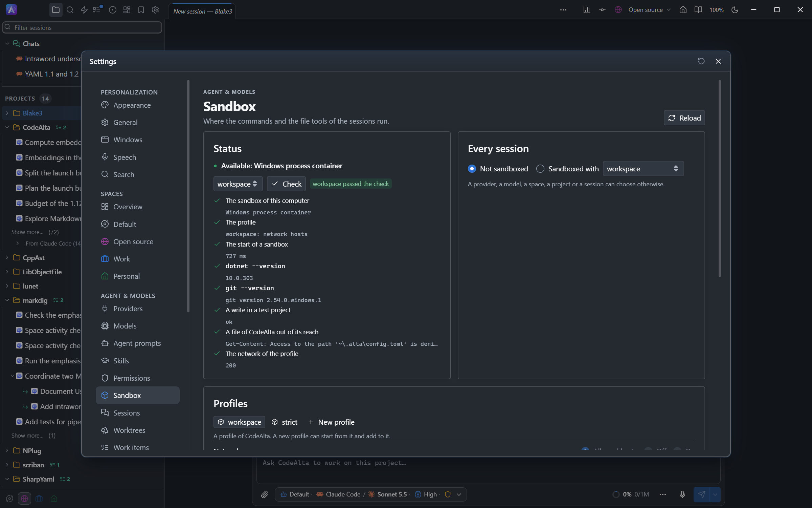
Task: Expand the Blake3 project
Action: (7, 113)
